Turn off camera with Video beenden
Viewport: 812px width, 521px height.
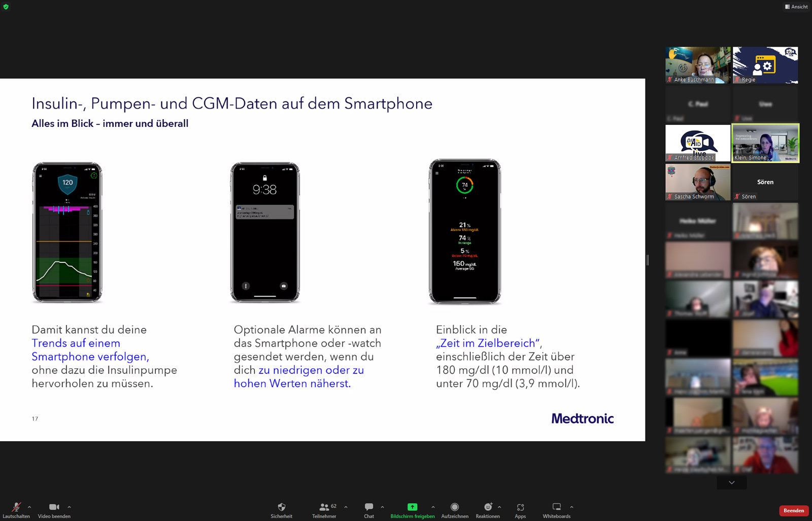coord(54,510)
